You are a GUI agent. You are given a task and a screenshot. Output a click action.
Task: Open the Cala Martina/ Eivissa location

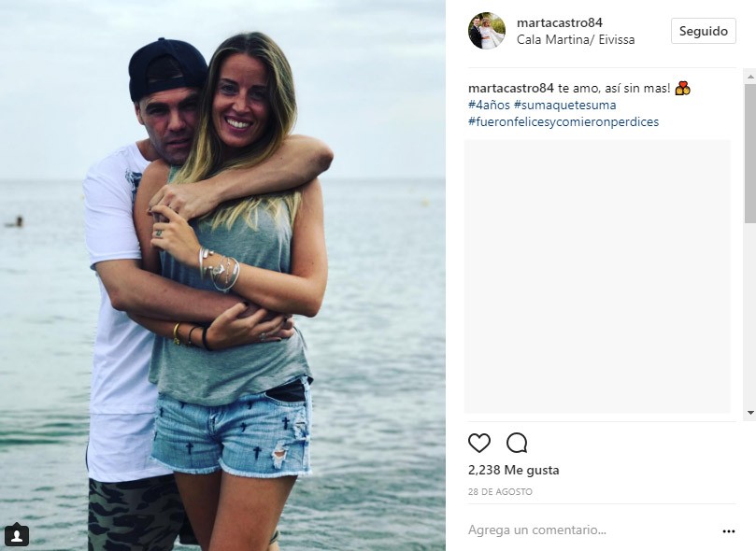pyautogui.click(x=576, y=39)
